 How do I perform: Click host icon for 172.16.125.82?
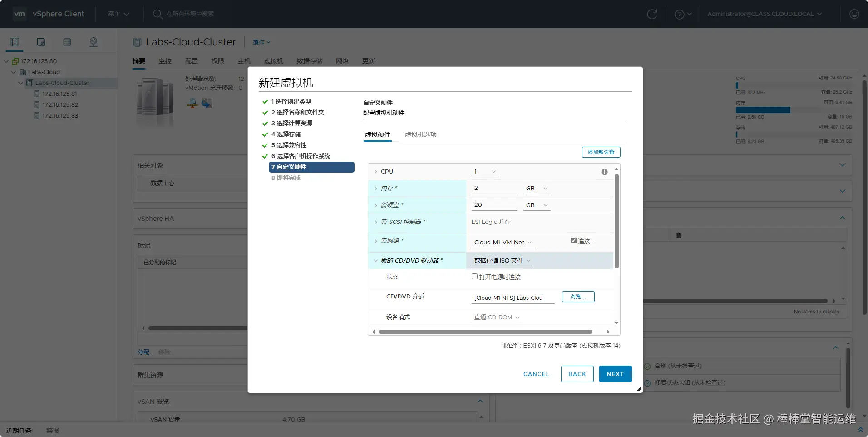point(37,105)
